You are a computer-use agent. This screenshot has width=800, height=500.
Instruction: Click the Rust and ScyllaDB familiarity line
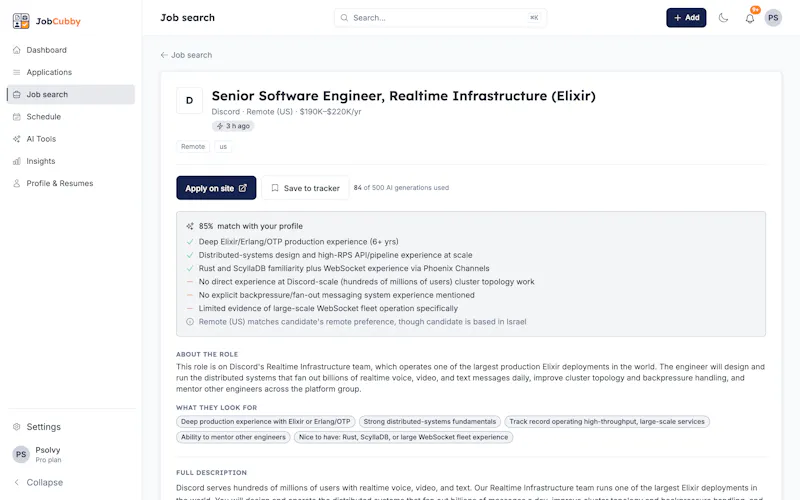[x=344, y=268]
